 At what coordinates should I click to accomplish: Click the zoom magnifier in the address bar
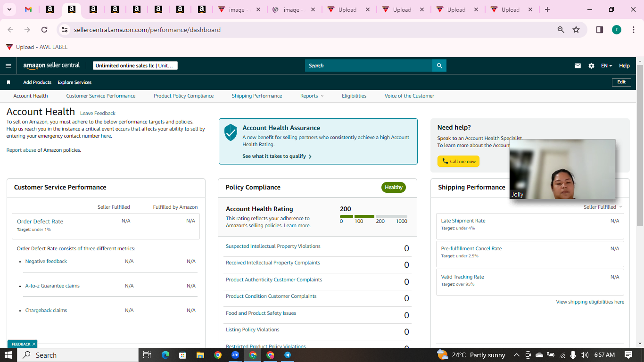point(561,30)
